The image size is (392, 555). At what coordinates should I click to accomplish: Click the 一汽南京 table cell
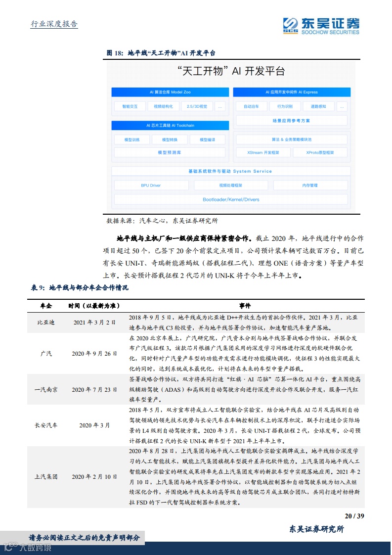tap(46, 390)
